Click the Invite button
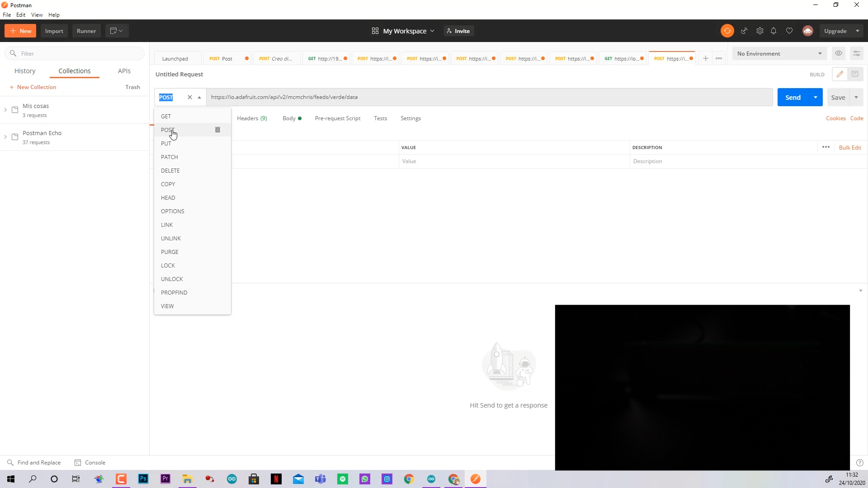This screenshot has height=488, width=868. [x=458, y=31]
